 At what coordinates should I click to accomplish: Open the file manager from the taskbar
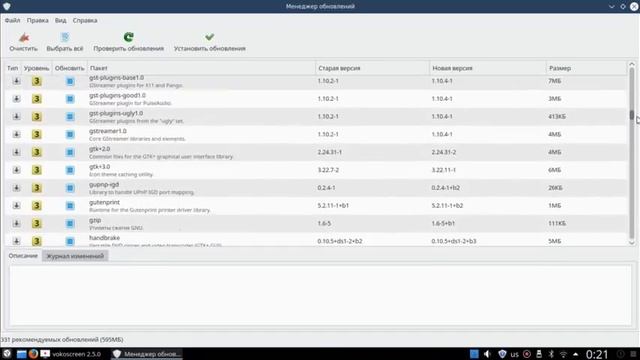click(x=21, y=353)
